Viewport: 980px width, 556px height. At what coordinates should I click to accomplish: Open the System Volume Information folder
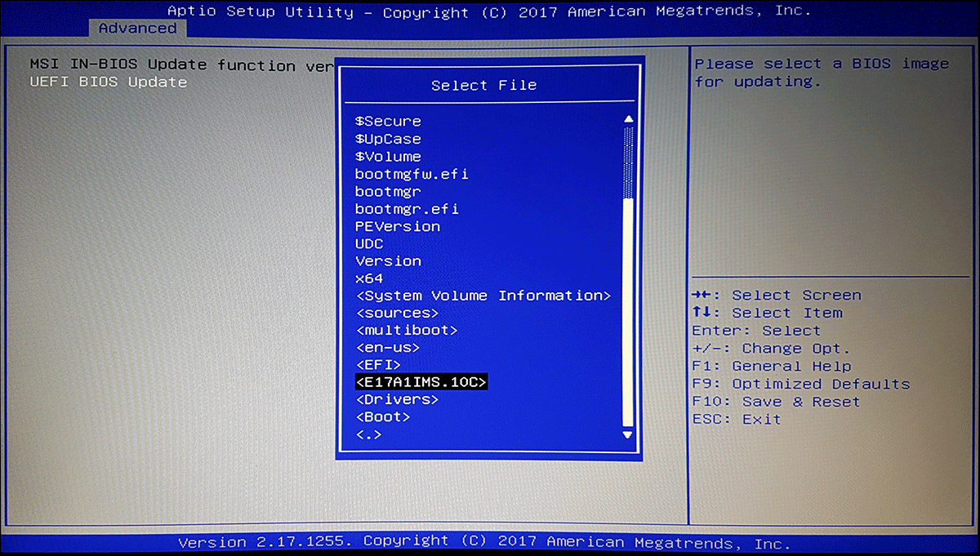483,296
